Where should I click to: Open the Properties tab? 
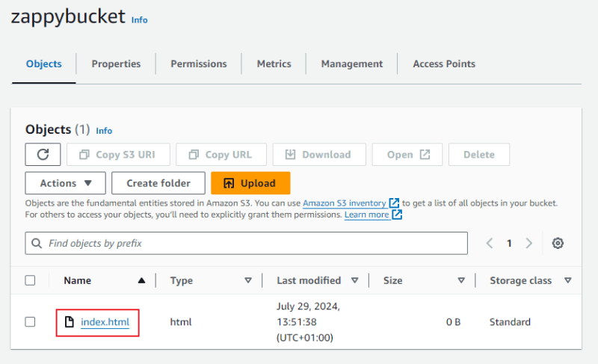click(116, 64)
